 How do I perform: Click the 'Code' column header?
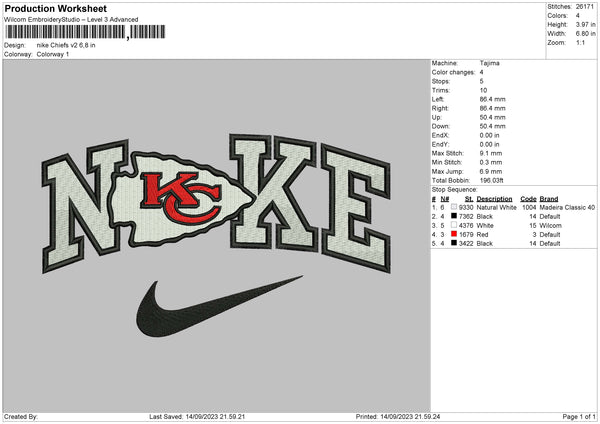tap(528, 199)
